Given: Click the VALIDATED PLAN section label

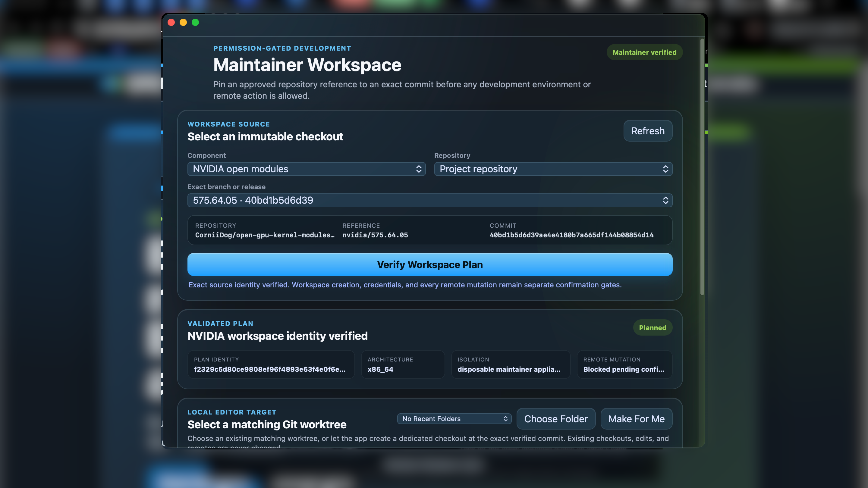Looking at the screenshot, I should pos(220,324).
